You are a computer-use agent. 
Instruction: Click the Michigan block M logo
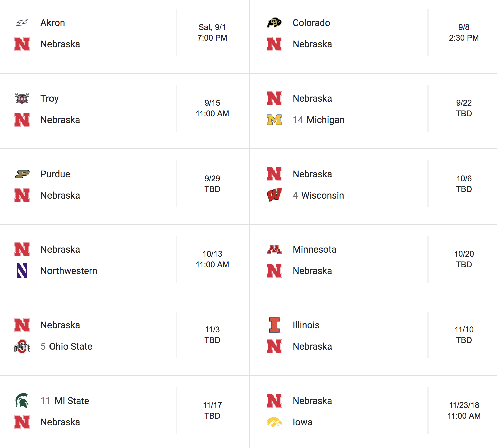(274, 120)
